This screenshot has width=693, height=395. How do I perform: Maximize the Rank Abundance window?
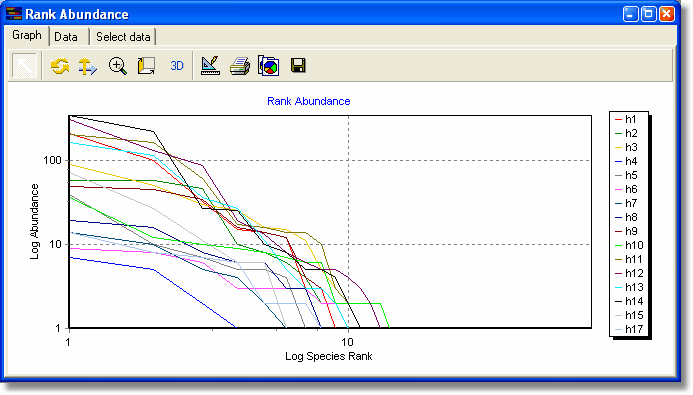point(648,14)
